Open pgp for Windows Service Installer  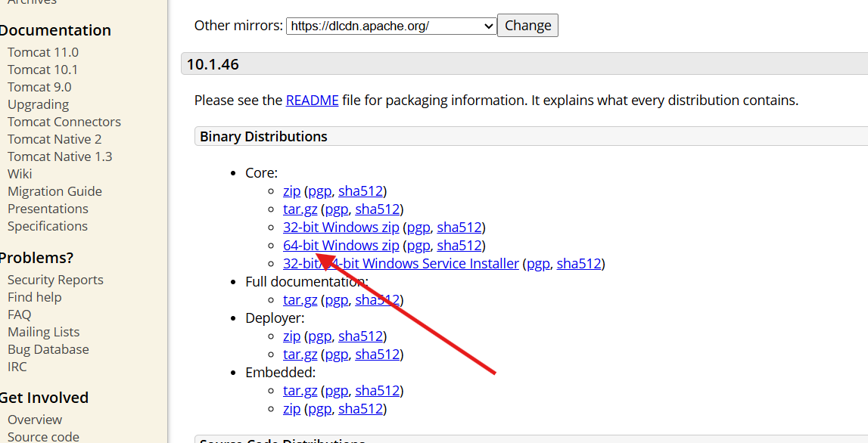pyautogui.click(x=538, y=264)
